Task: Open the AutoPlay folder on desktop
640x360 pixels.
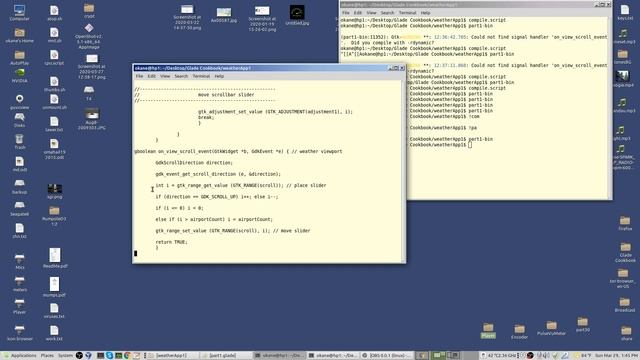Action: [19, 57]
